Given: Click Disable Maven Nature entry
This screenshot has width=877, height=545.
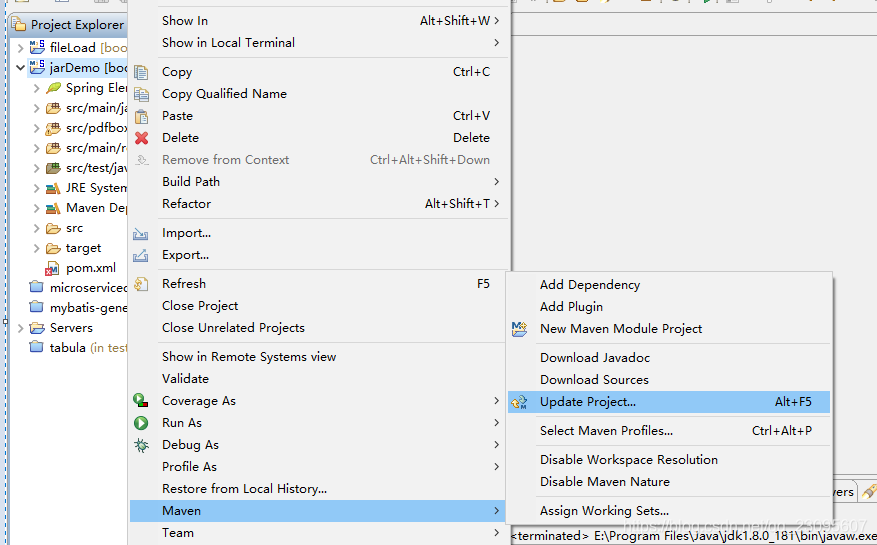Looking at the screenshot, I should tap(669, 481).
